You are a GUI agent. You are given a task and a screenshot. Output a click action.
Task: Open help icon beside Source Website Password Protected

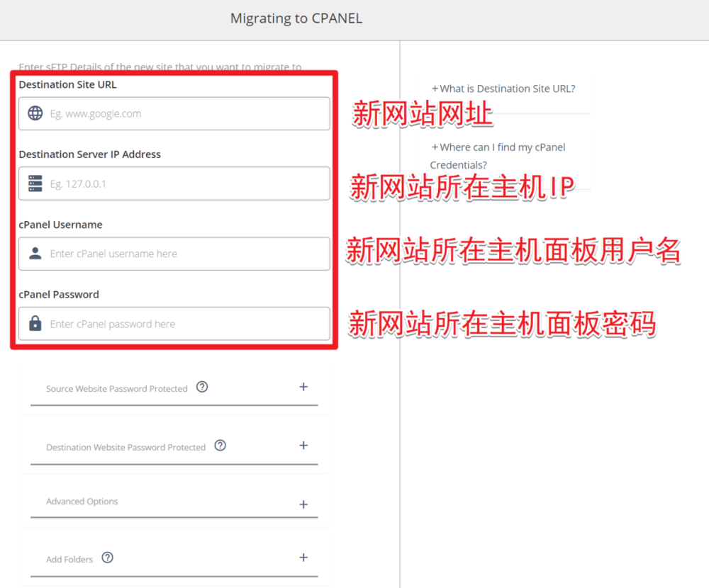click(202, 387)
